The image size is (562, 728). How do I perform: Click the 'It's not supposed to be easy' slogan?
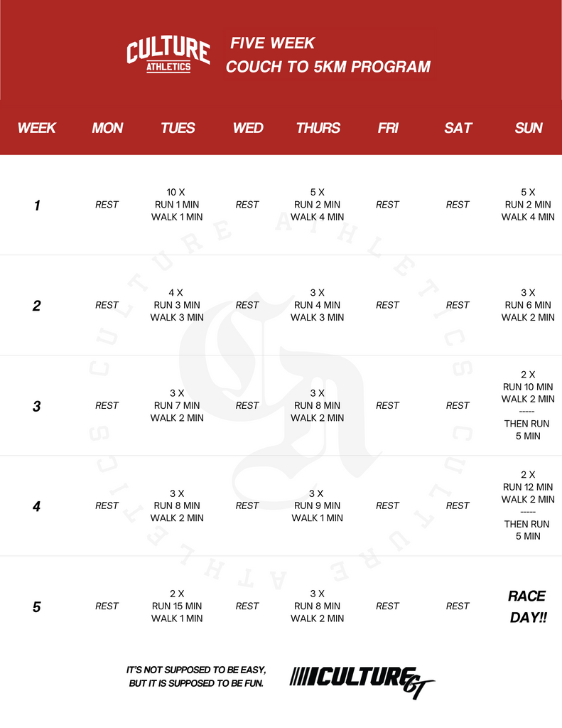pos(196,677)
